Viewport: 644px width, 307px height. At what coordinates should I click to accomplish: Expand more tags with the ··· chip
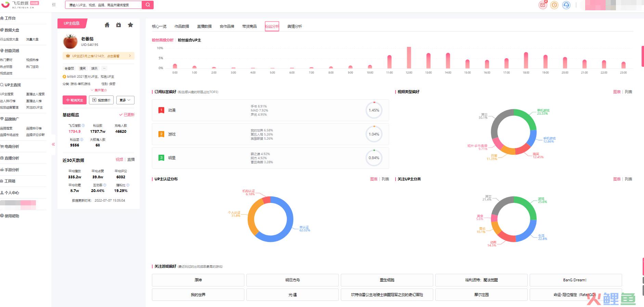[104, 68]
